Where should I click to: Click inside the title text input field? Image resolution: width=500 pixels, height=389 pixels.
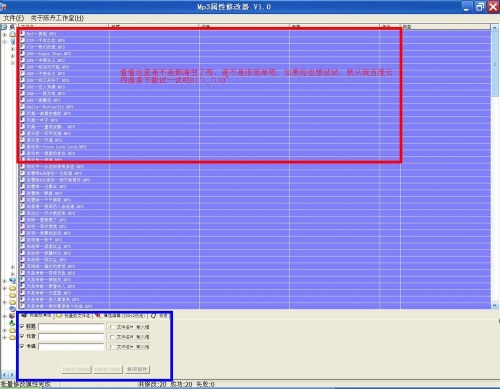[x=71, y=327]
